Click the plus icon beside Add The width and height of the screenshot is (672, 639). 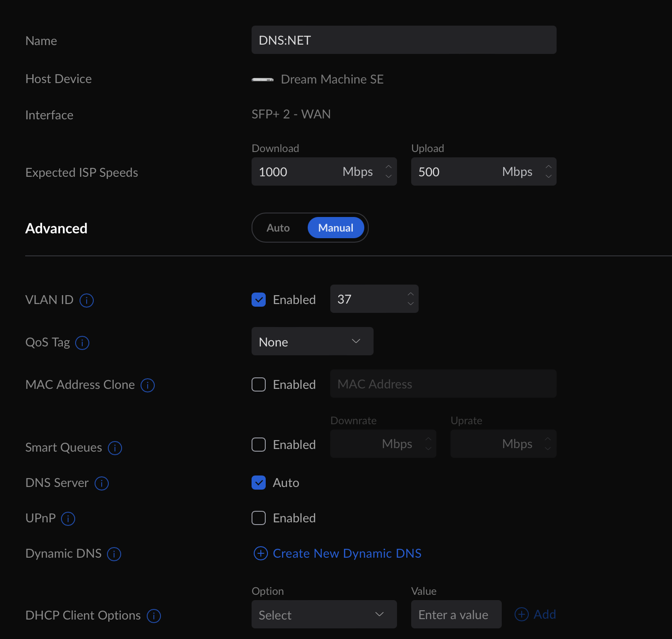point(522,614)
